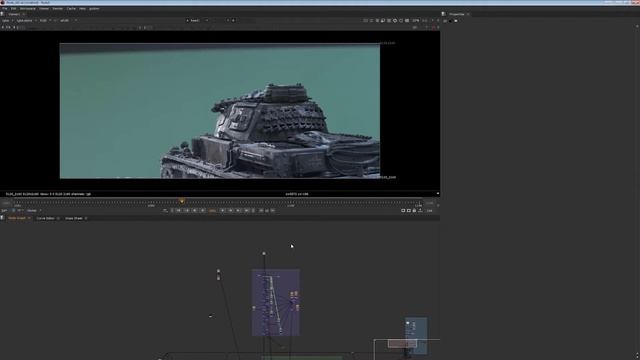Open the RGB display channel dropdown
This screenshot has height=360, width=640.
[x=44, y=20]
